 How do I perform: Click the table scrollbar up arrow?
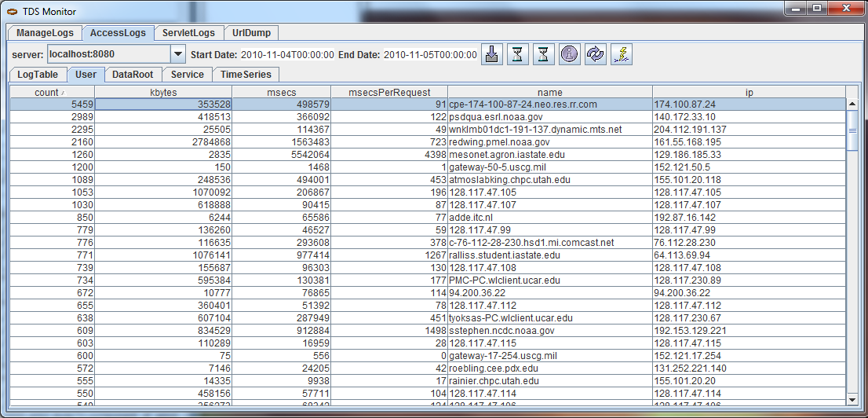pyautogui.click(x=852, y=104)
